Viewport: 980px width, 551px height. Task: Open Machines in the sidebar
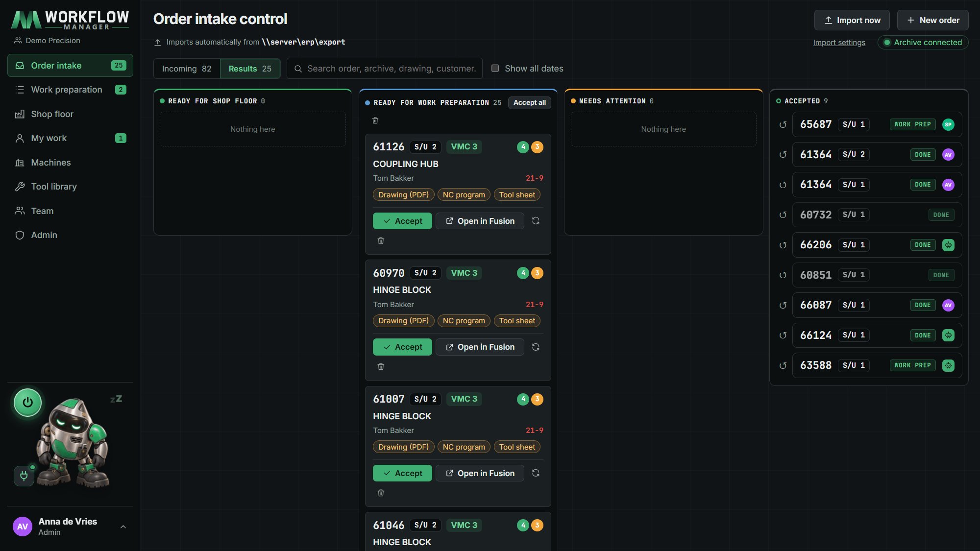pyautogui.click(x=70, y=163)
